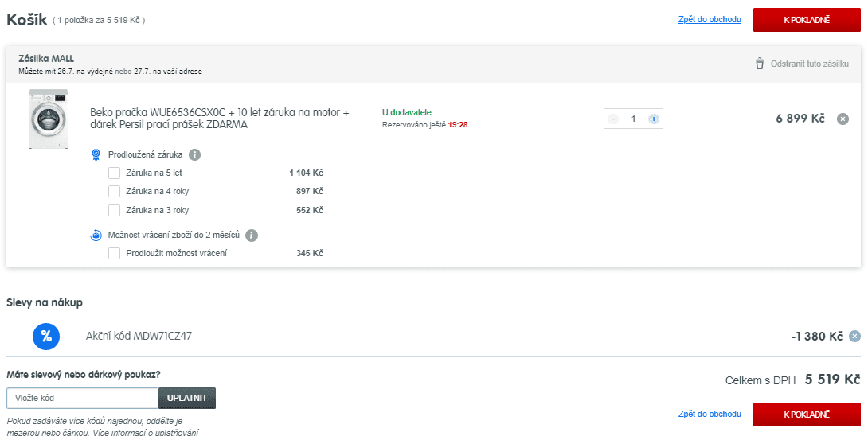Click the Máte slevový nebo dárkový poukaz? label
868x436 pixels.
pyautogui.click(x=84, y=375)
